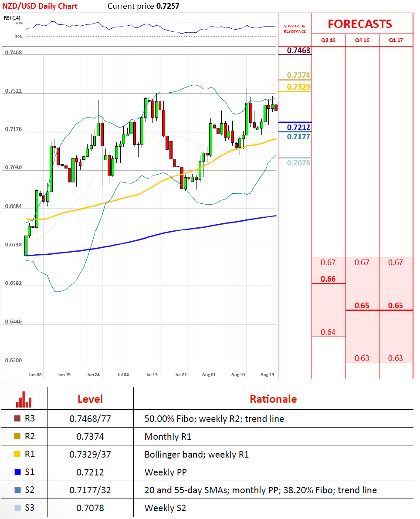The image size is (420, 519).
Task: Choose the light blue S3 color marker
Action: [x=17, y=508]
